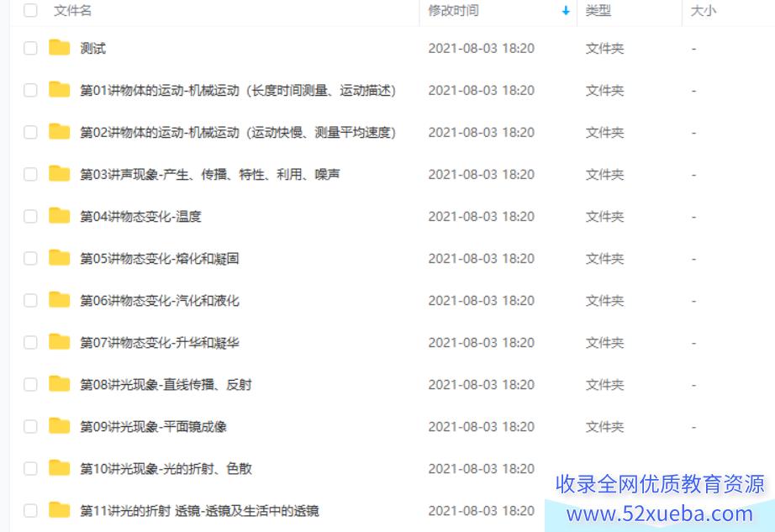Click the 文件夹 type cell in 第09讲 row
The width and height of the screenshot is (775, 532).
click(x=604, y=426)
